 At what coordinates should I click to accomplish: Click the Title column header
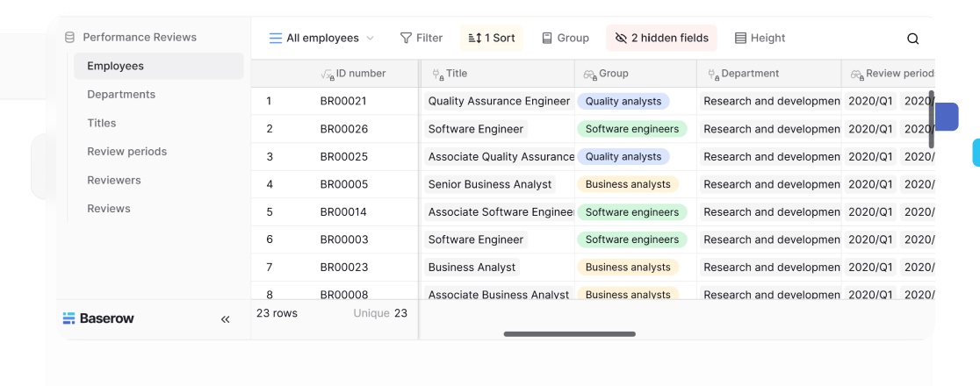pyautogui.click(x=498, y=74)
